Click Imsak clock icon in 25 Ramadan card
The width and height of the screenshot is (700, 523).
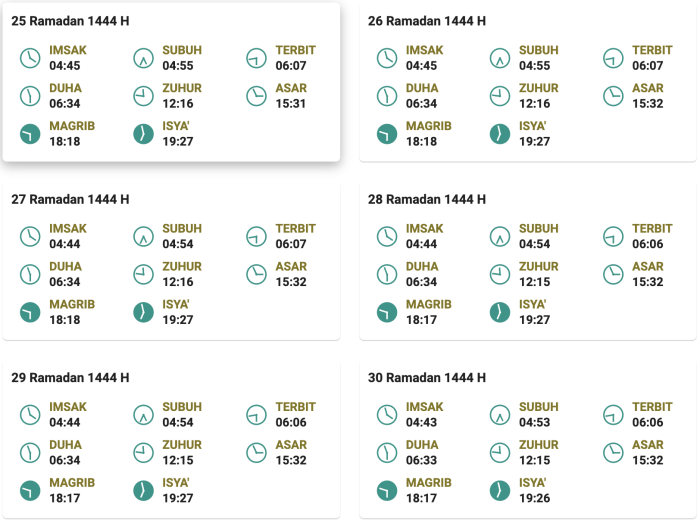coord(30,58)
